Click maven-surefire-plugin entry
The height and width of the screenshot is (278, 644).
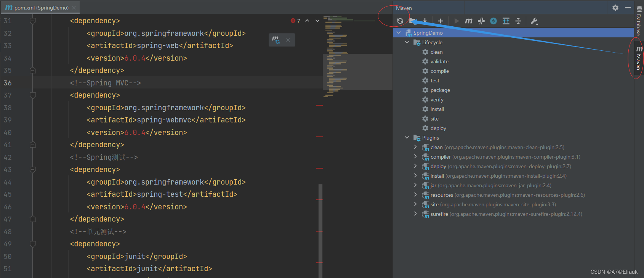pos(506,214)
